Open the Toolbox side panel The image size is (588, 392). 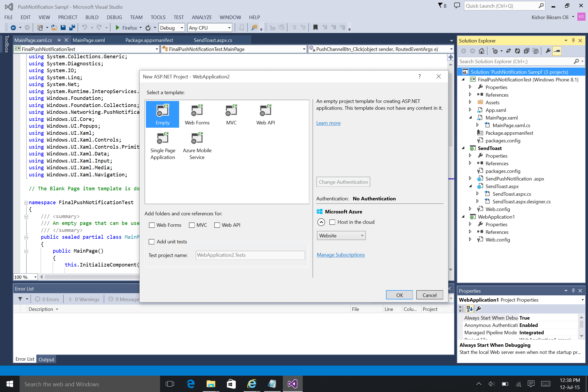click(7, 44)
